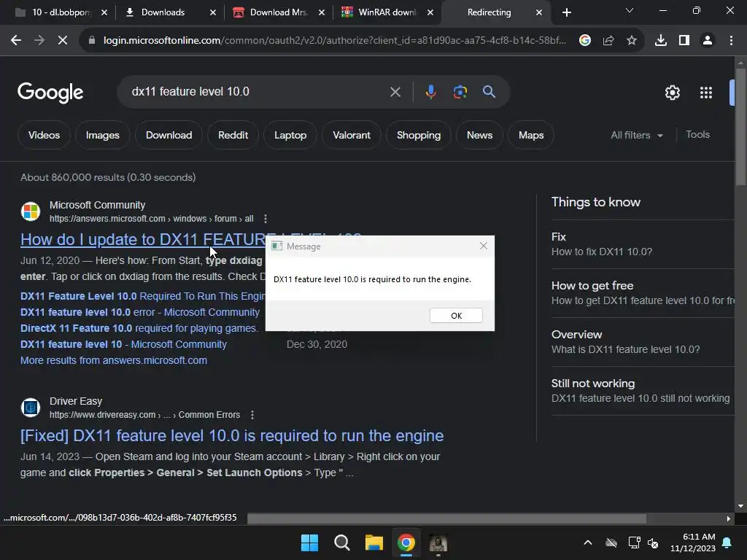This screenshot has width=747, height=560.
Task: Click the horizontal scrollbar thumb at page bottom
Action: point(446,518)
